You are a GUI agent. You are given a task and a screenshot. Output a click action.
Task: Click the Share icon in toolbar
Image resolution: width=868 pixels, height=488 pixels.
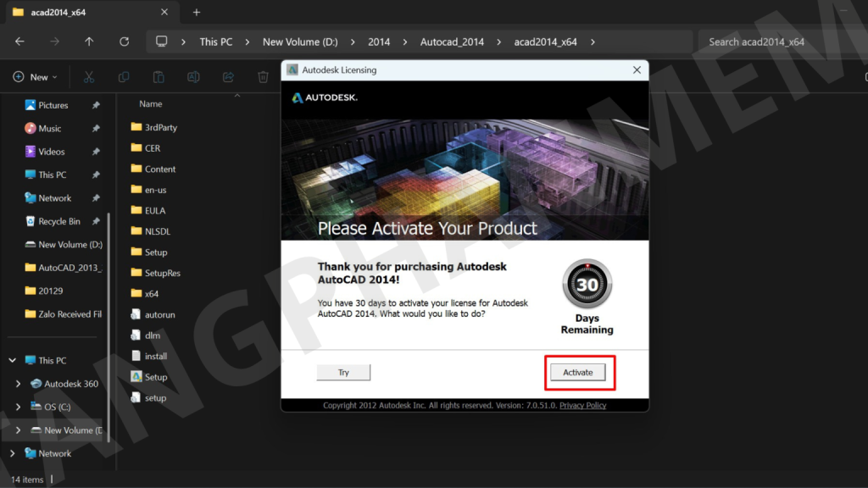[228, 77]
